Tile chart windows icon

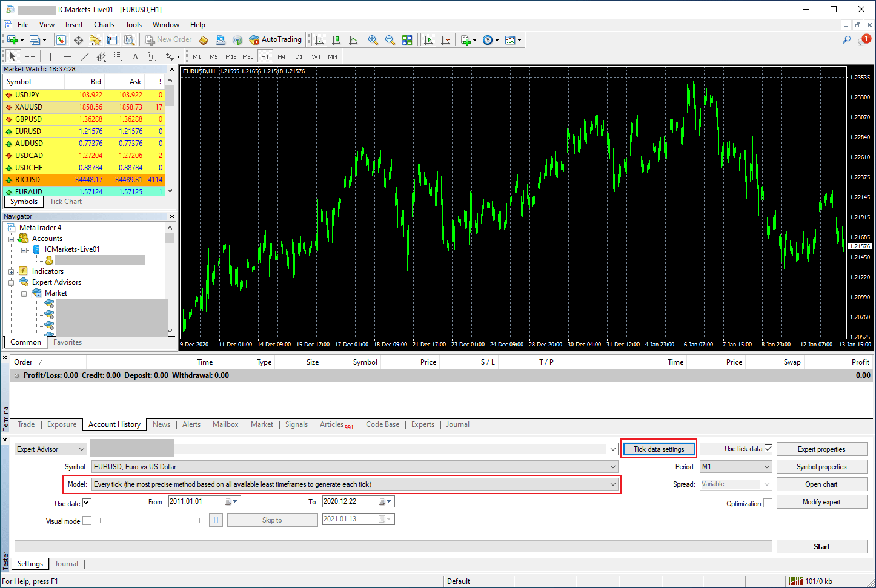click(x=407, y=40)
